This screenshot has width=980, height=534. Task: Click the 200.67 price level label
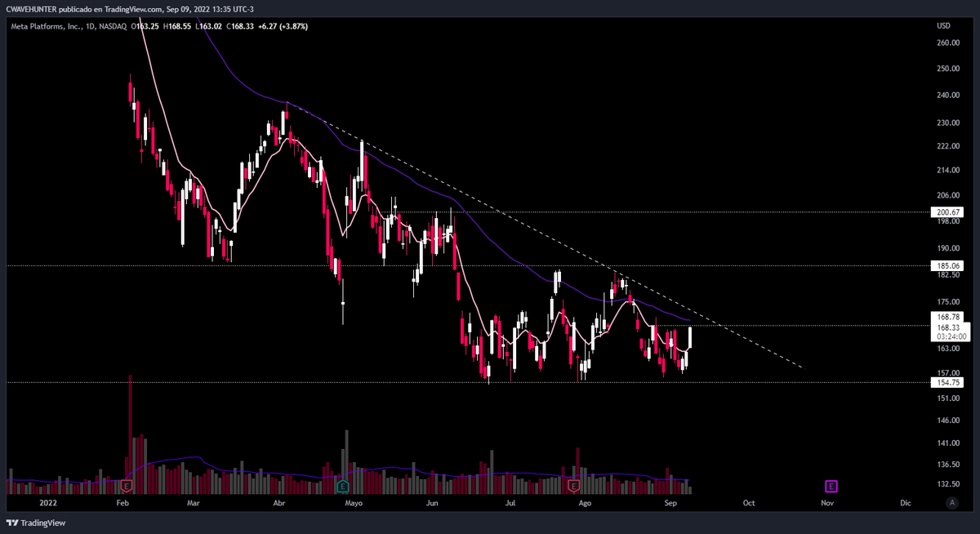coord(947,211)
